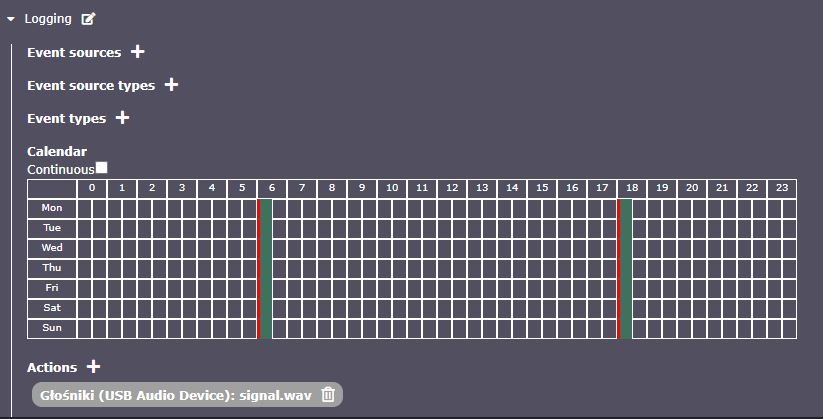Delete the signal.wav action with trash icon
This screenshot has width=823, height=419.
coord(328,395)
